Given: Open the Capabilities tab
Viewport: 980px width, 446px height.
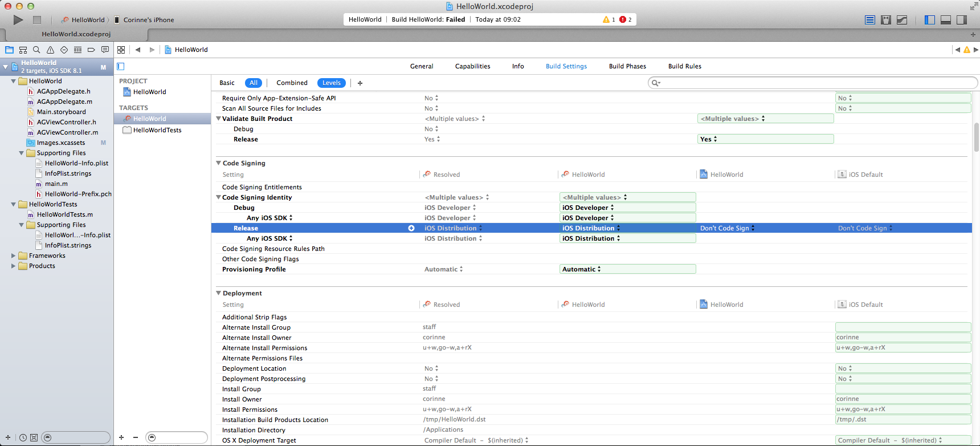Looking at the screenshot, I should 472,66.
